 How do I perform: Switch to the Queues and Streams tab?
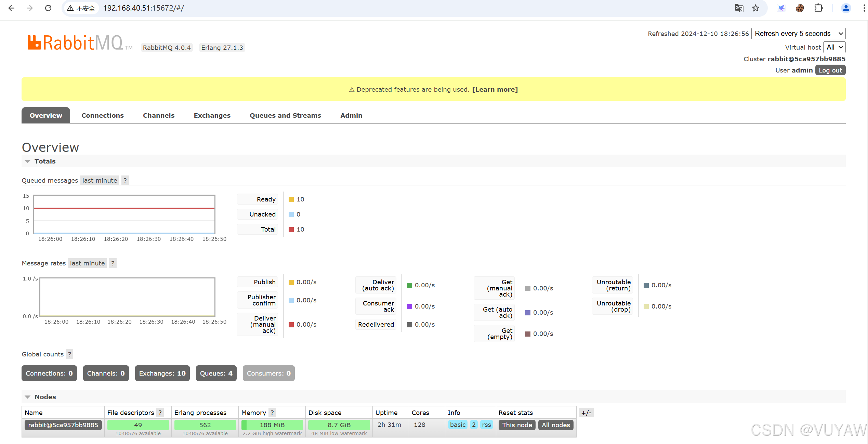(285, 115)
